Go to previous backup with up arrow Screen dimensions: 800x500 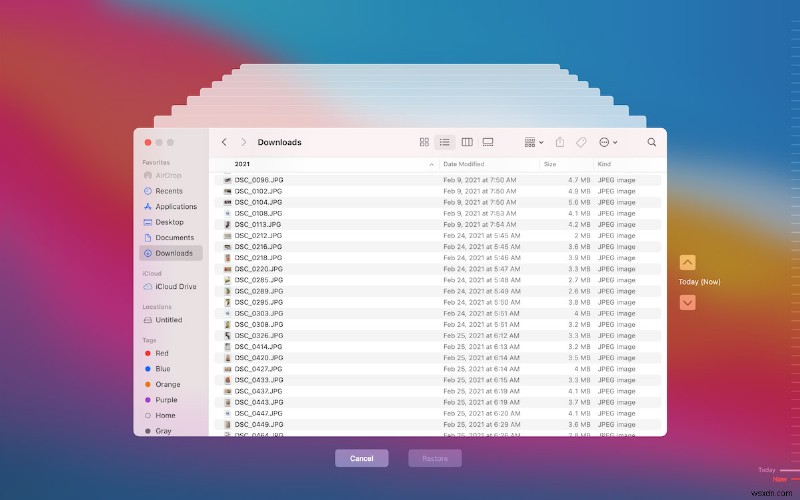(687, 262)
